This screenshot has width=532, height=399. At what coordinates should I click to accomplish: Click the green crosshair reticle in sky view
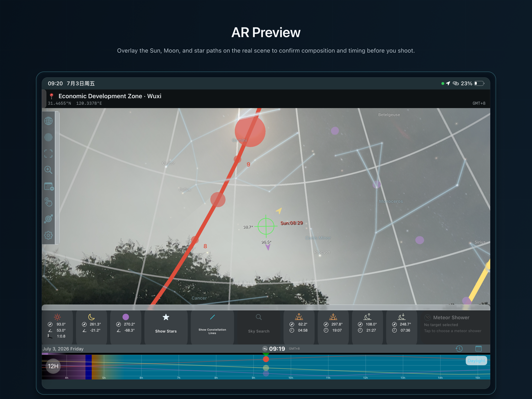[266, 226]
